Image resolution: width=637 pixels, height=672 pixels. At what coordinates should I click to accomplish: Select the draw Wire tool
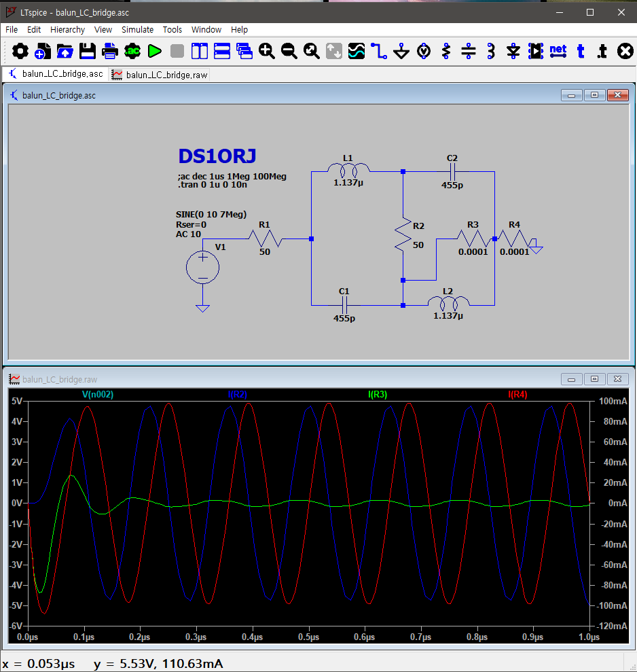[379, 52]
